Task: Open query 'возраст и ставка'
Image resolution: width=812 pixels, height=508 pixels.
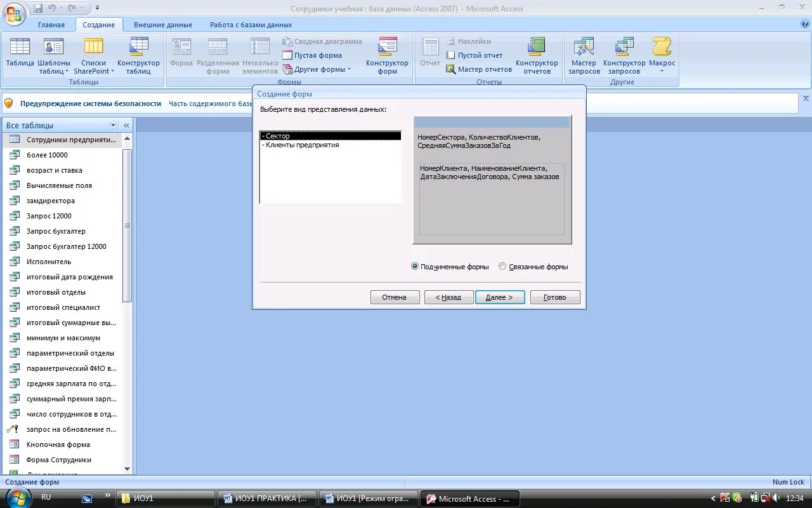Action: [62, 170]
